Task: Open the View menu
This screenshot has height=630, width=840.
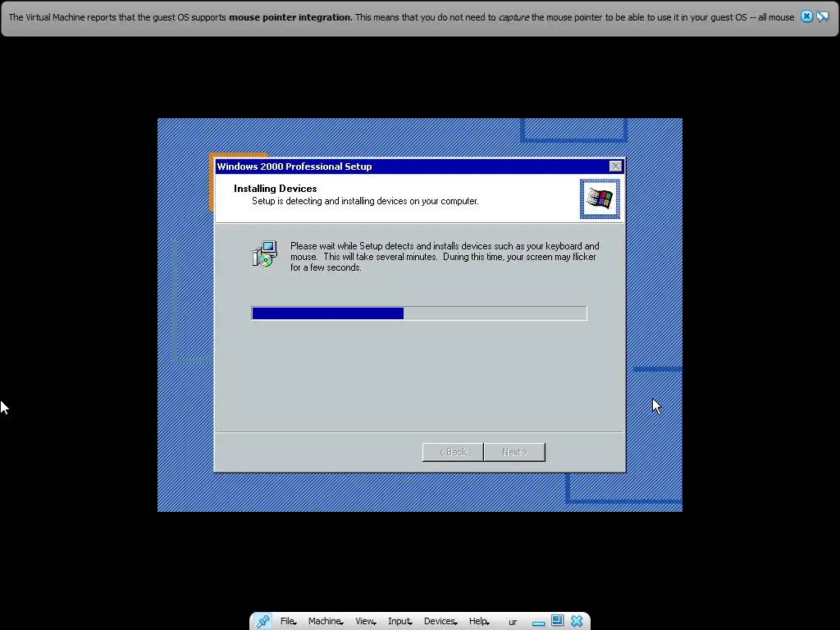Action: pos(366,621)
